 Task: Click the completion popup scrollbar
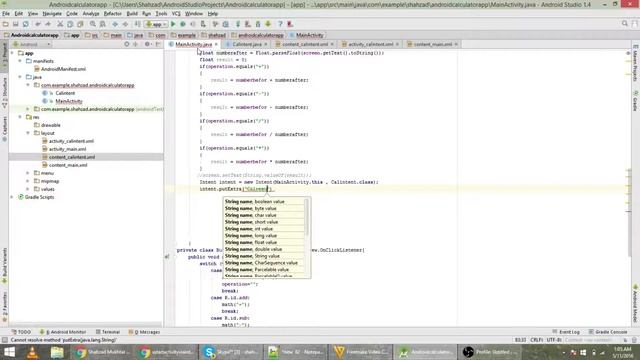coord(307,217)
